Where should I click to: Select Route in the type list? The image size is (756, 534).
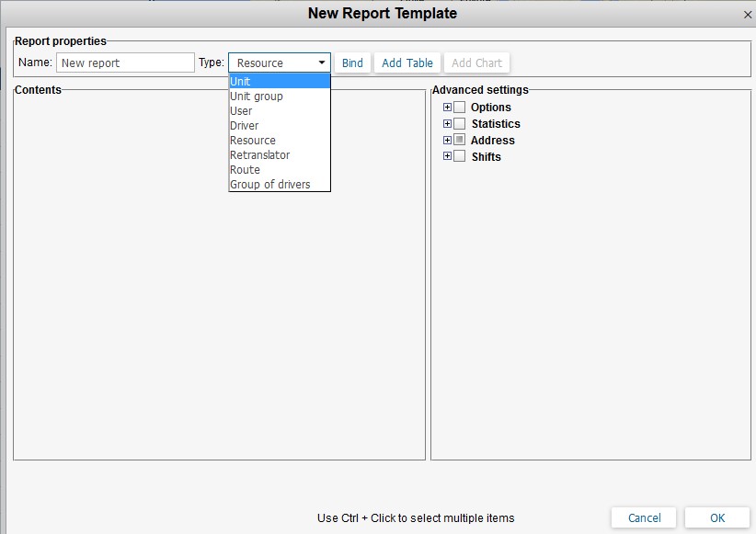click(246, 170)
